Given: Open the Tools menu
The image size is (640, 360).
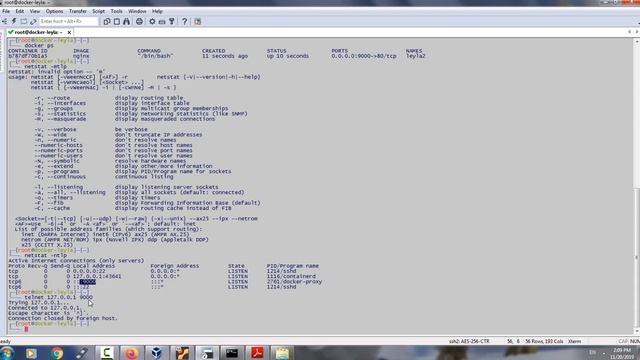Looking at the screenshot, I should [116, 11].
